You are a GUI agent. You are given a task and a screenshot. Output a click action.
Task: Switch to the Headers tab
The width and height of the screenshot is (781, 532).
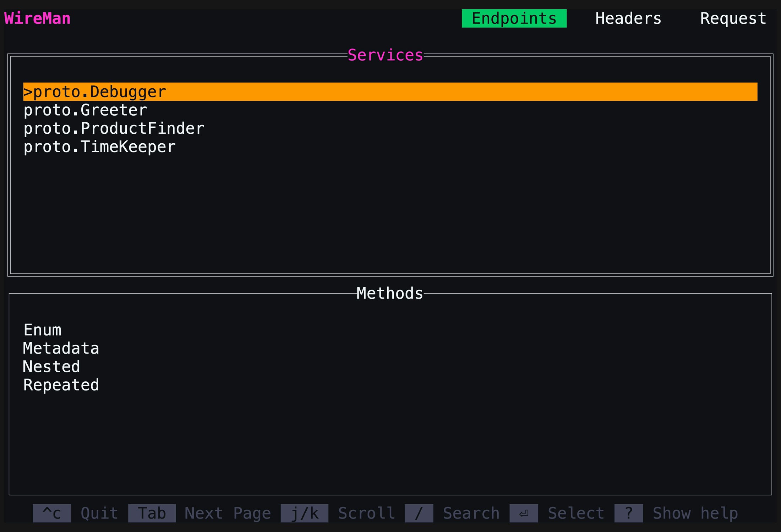(628, 18)
